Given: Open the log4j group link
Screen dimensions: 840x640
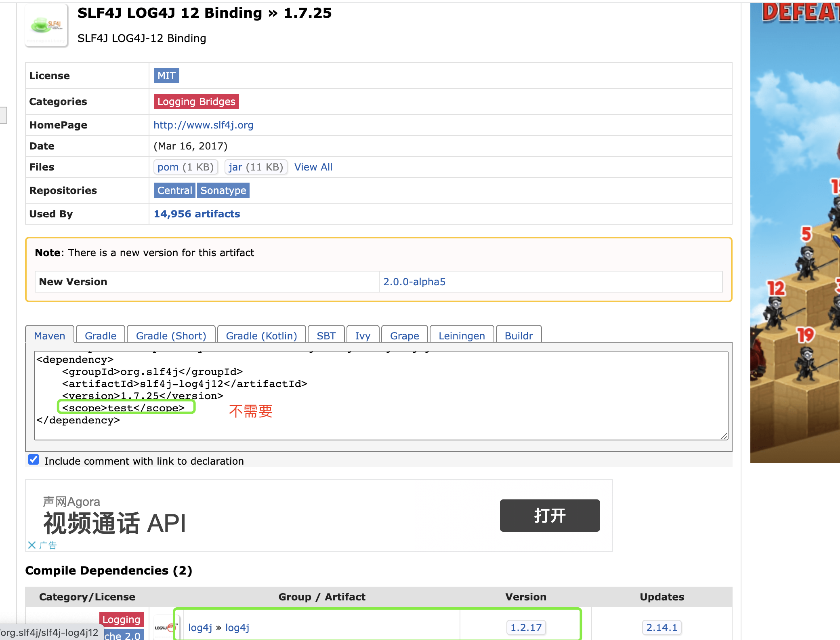Looking at the screenshot, I should coord(200,627).
